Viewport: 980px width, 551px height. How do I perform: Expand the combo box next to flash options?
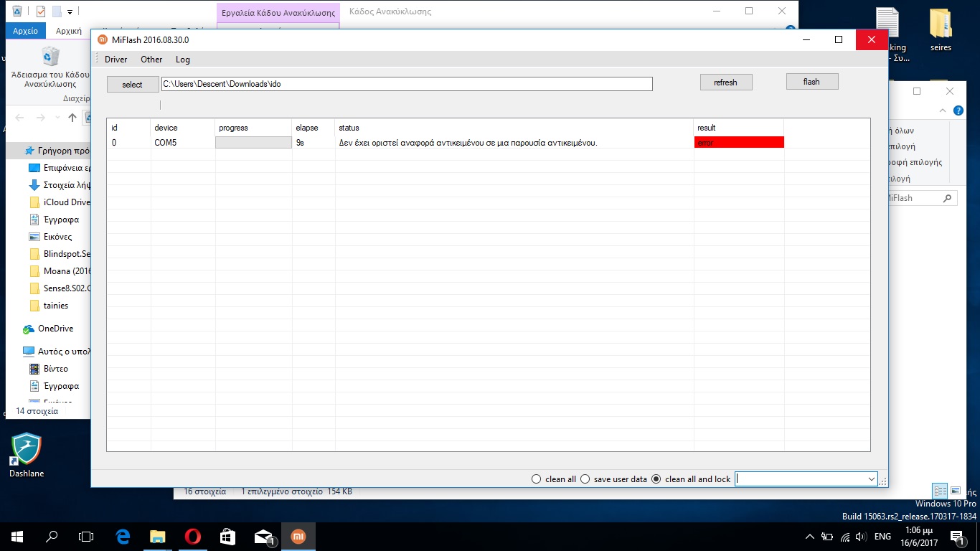[x=871, y=479]
